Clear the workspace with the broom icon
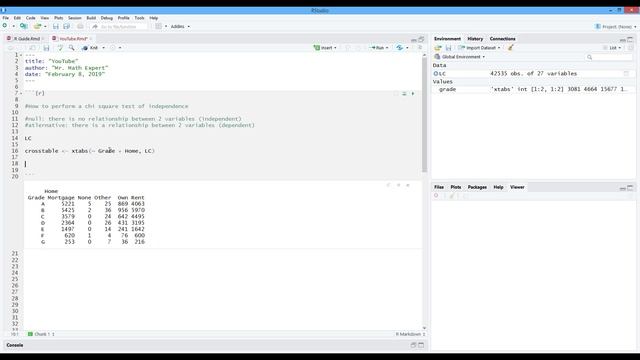This screenshot has width=640, height=360. tap(511, 48)
